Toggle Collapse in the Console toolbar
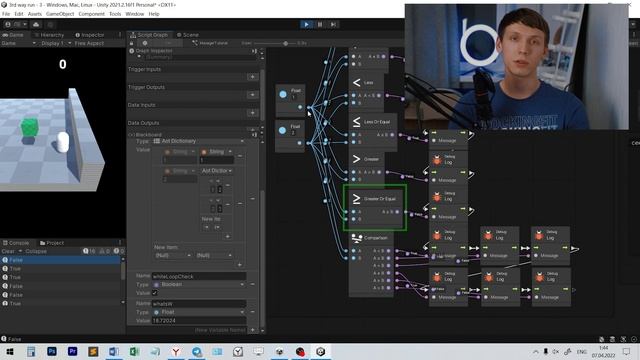640x360 pixels. (36, 251)
